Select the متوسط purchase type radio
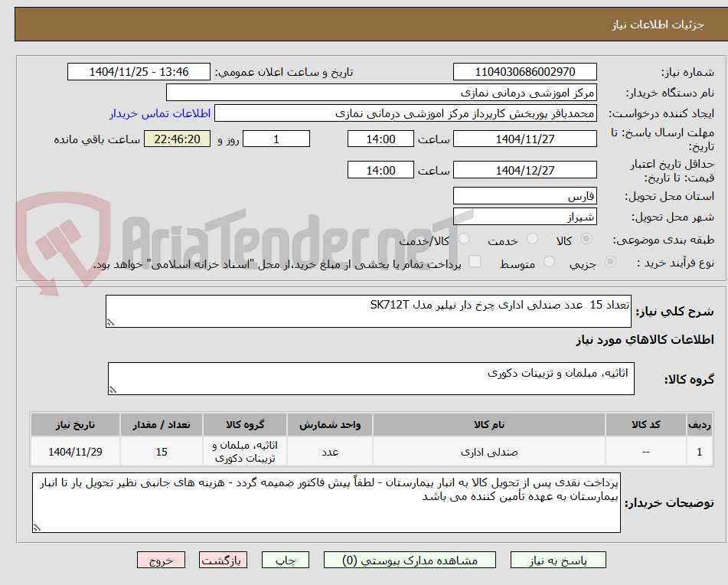The height and width of the screenshot is (585, 728). pos(549,262)
